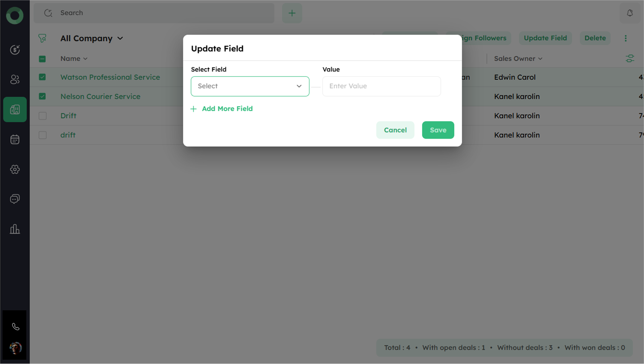Image resolution: width=644 pixels, height=364 pixels.
Task: Click the three-dot more options menu
Action: [626, 38]
